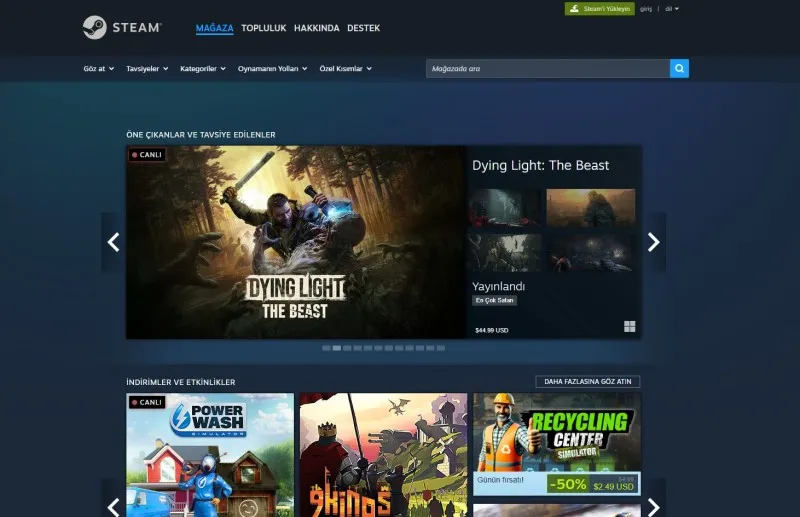View third Dying Light screenshot thumbnail
Viewport: 800px width, 517px height.
[x=505, y=253]
